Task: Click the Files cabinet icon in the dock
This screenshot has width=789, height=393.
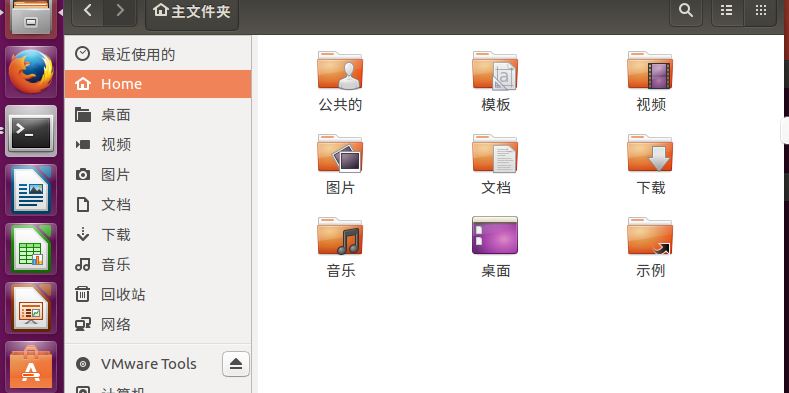Action: pyautogui.click(x=31, y=18)
